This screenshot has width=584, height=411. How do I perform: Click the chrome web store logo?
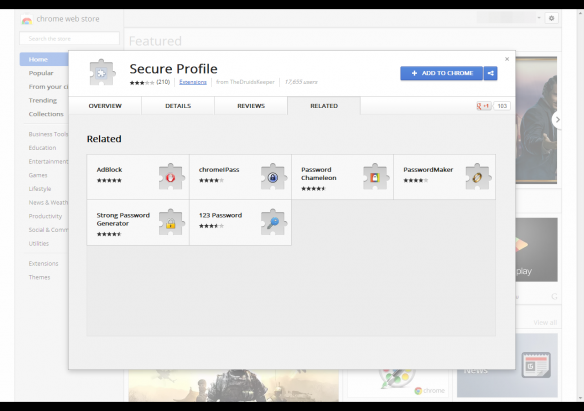(27, 19)
